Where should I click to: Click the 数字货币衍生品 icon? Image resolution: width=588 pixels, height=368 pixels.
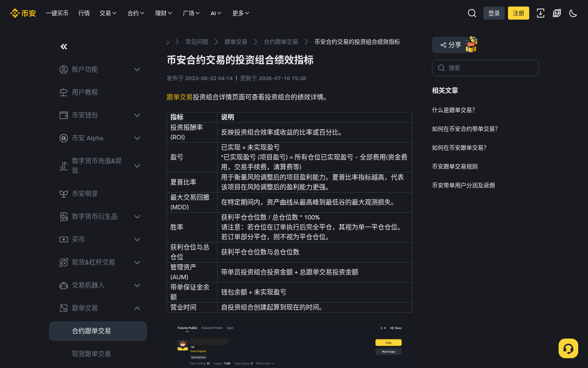click(64, 217)
